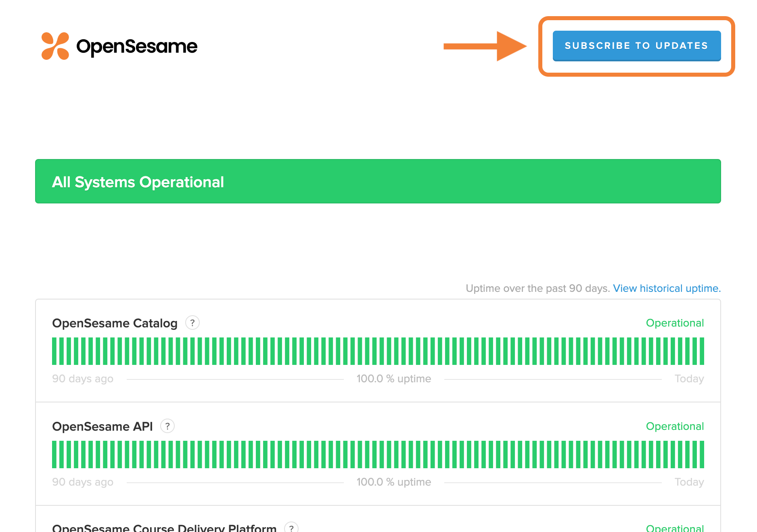Click the Subscribe to Updates button

(637, 46)
